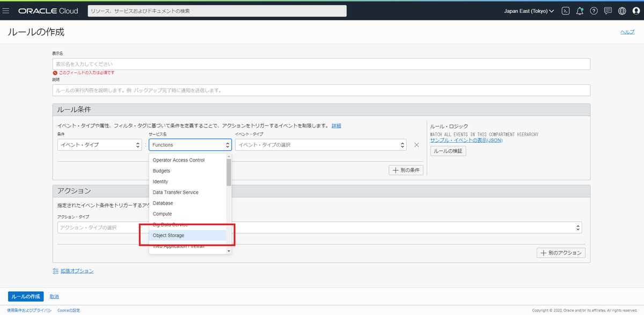Click ルールの作成 submit button
Screen dimensions: 644x315
[26, 297]
